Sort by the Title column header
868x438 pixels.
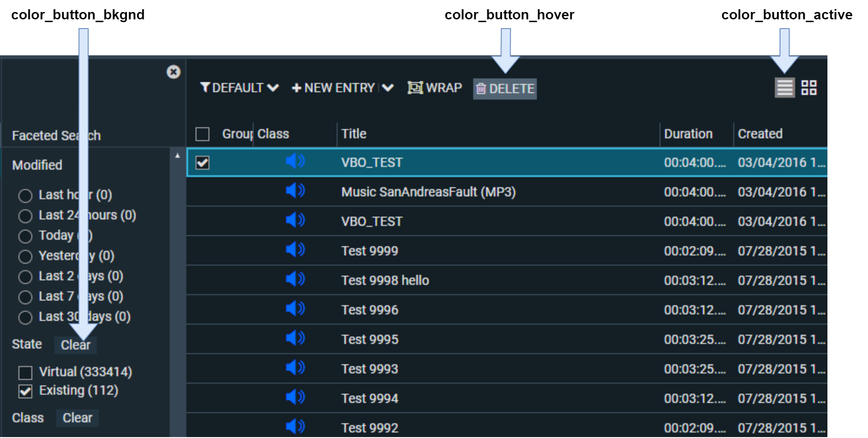click(x=354, y=134)
